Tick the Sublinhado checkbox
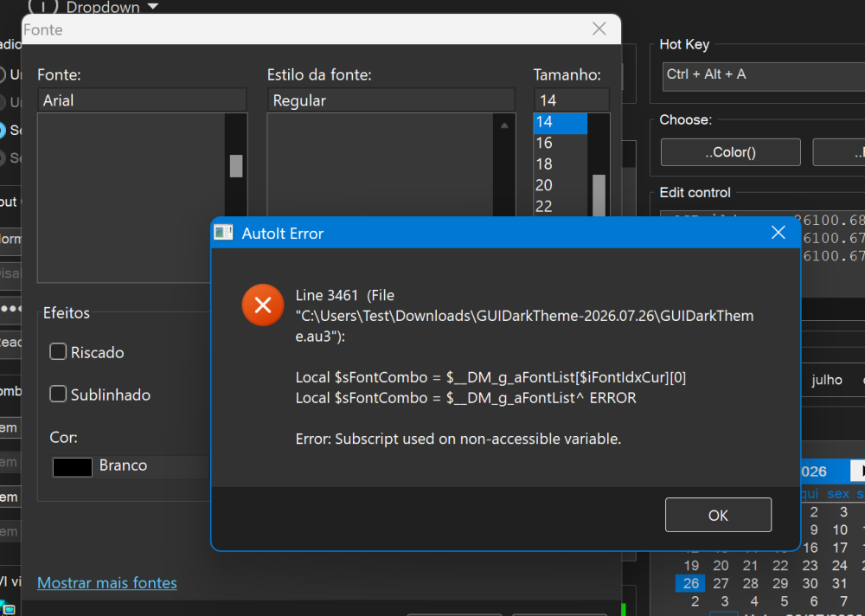865x616 pixels. (58, 395)
